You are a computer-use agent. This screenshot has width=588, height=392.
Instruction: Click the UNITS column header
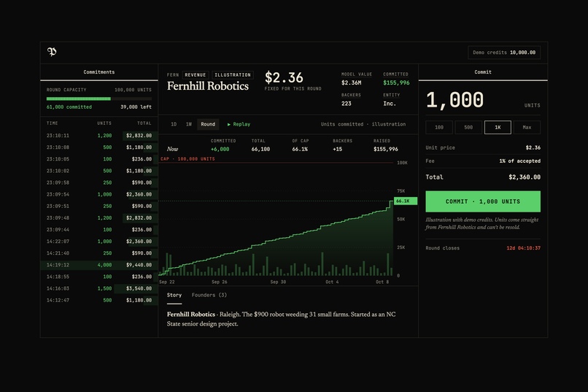(104, 123)
